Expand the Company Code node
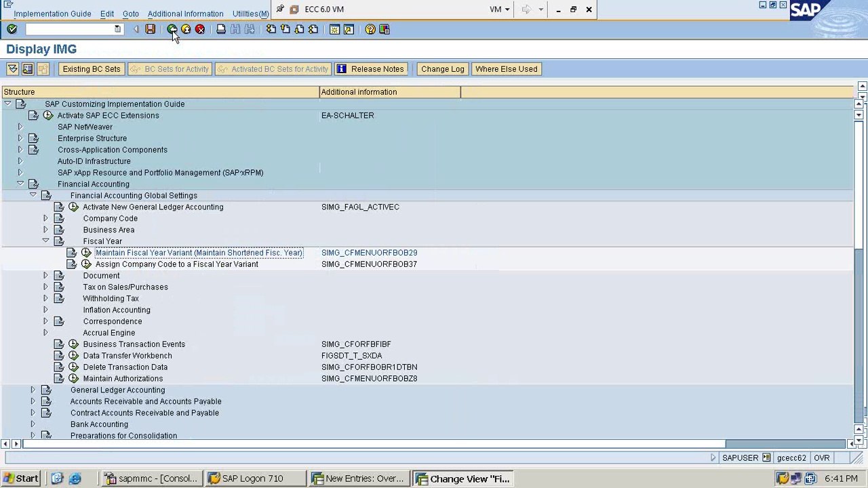868x488 pixels. [x=45, y=218]
